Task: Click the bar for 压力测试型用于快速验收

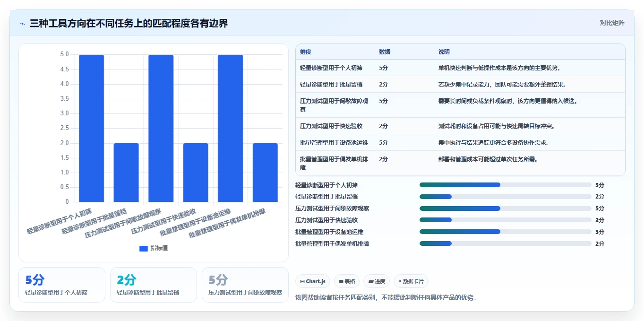Action: click(x=196, y=173)
